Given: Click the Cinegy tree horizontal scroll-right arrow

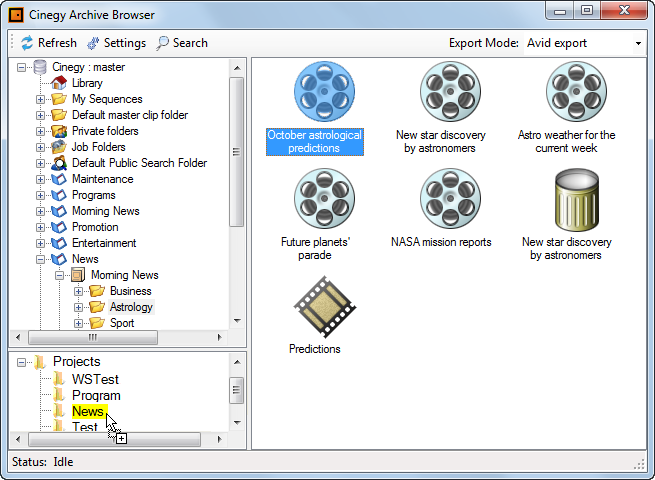Looking at the screenshot, I should click(220, 337).
